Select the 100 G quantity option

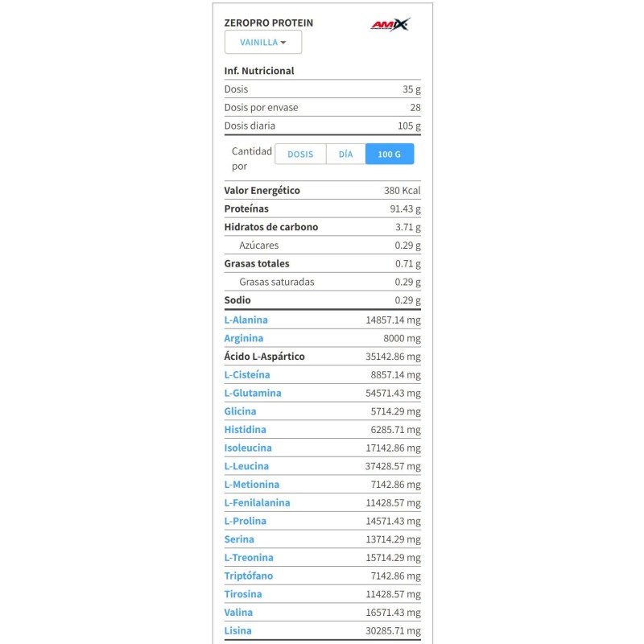(390, 154)
